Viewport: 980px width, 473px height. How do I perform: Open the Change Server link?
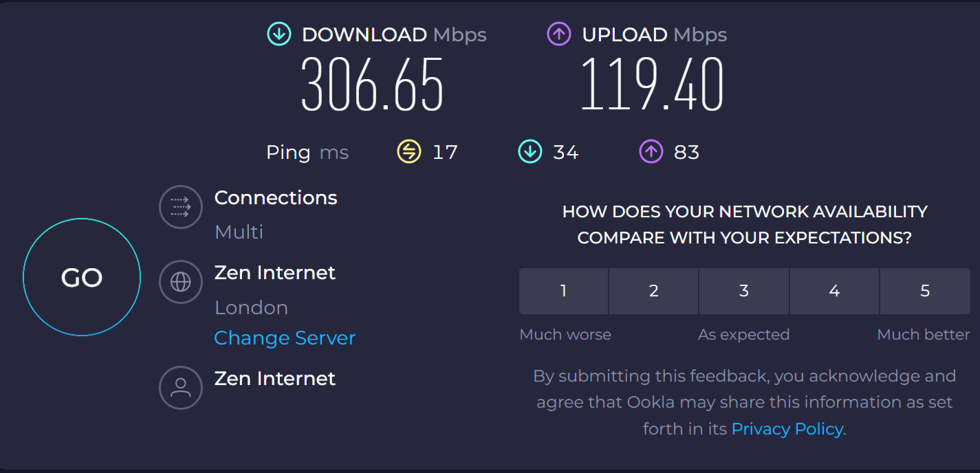[x=285, y=338]
